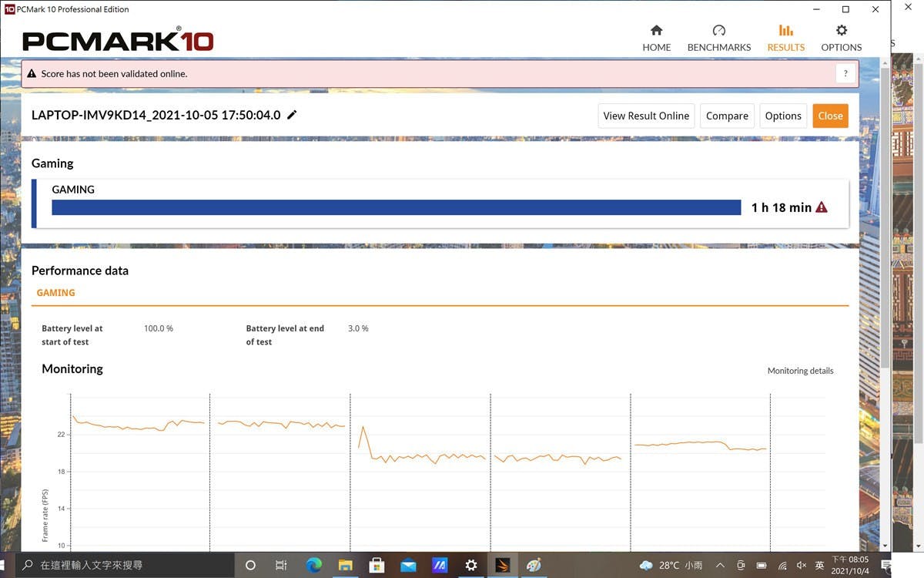Click the question mark help button
Image resolution: width=924 pixels, height=578 pixels.
click(845, 74)
